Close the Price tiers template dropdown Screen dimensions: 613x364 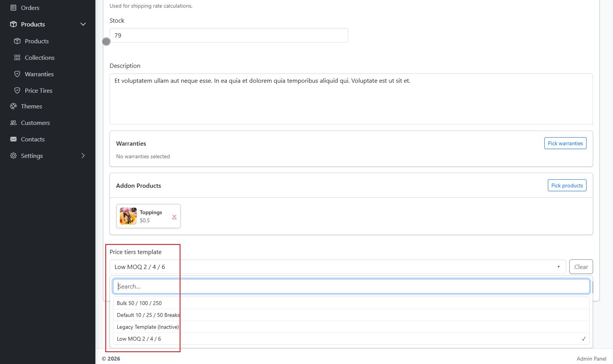558,267
